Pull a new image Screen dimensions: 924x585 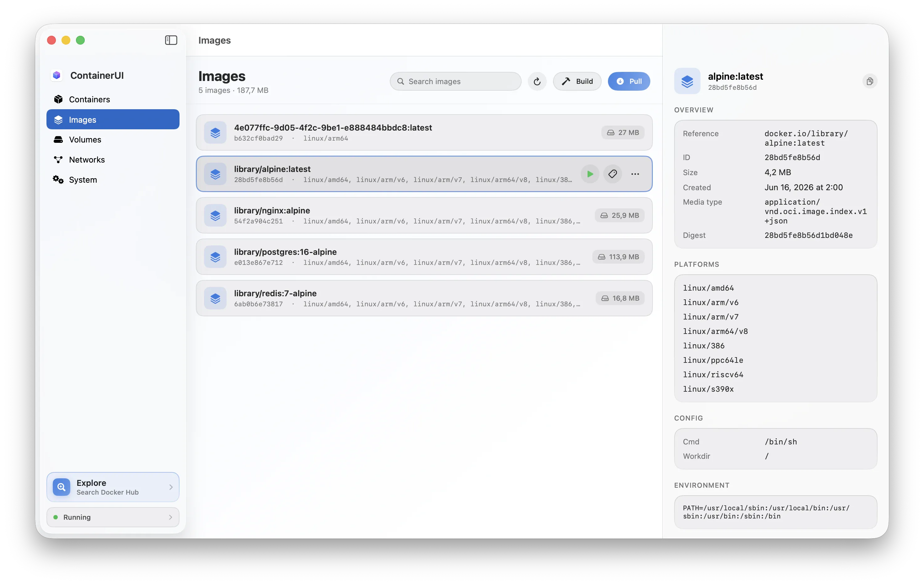click(x=629, y=81)
